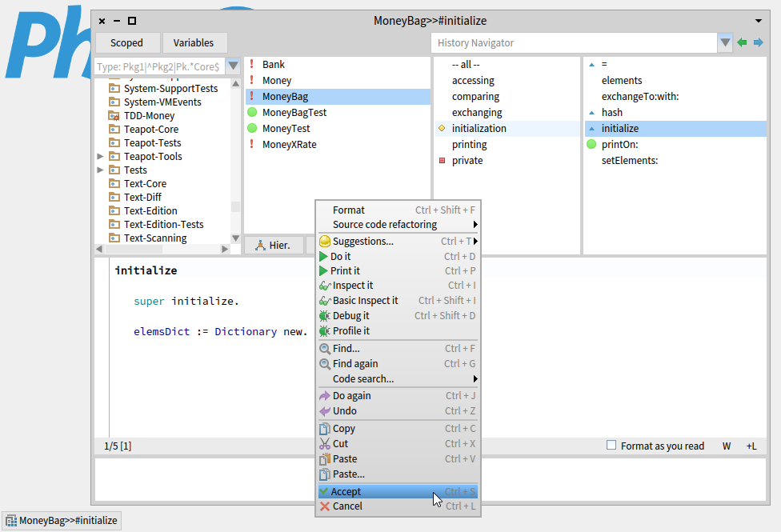
Task: Click the override arrow icon beside hash
Action: 591,113
